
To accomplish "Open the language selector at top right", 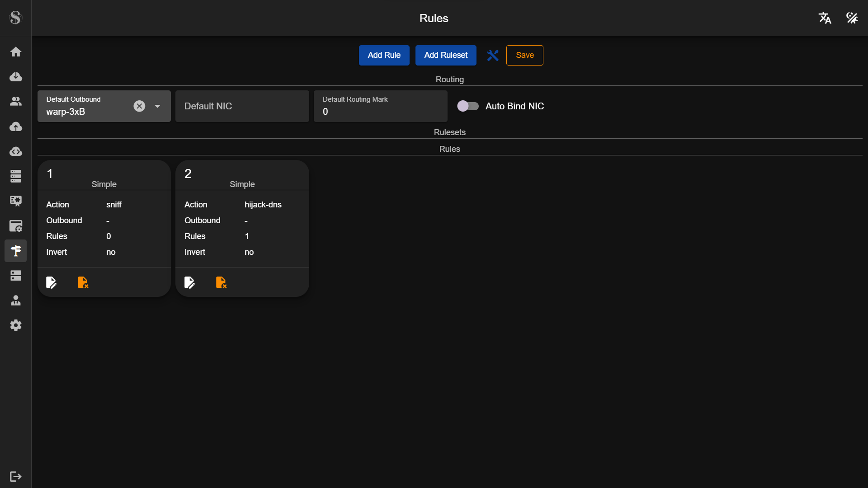I will 825,18.
